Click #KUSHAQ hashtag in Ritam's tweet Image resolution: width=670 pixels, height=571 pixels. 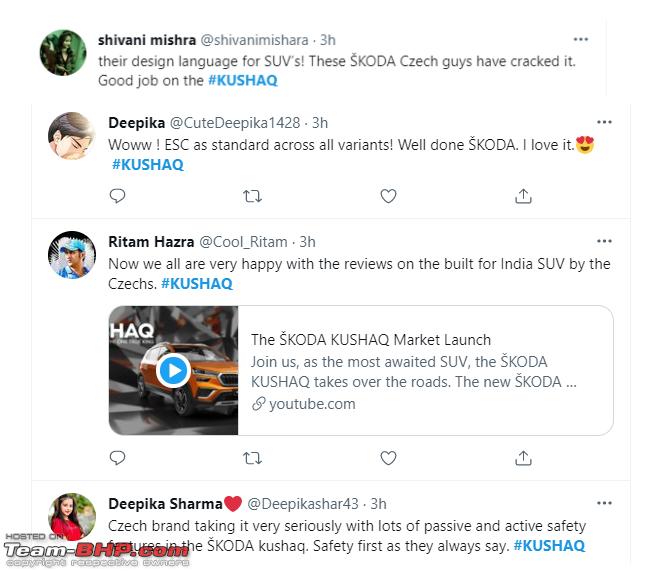(x=197, y=284)
